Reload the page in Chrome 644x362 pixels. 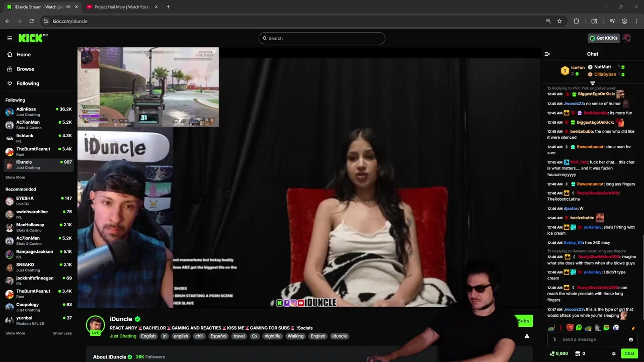coord(31,21)
